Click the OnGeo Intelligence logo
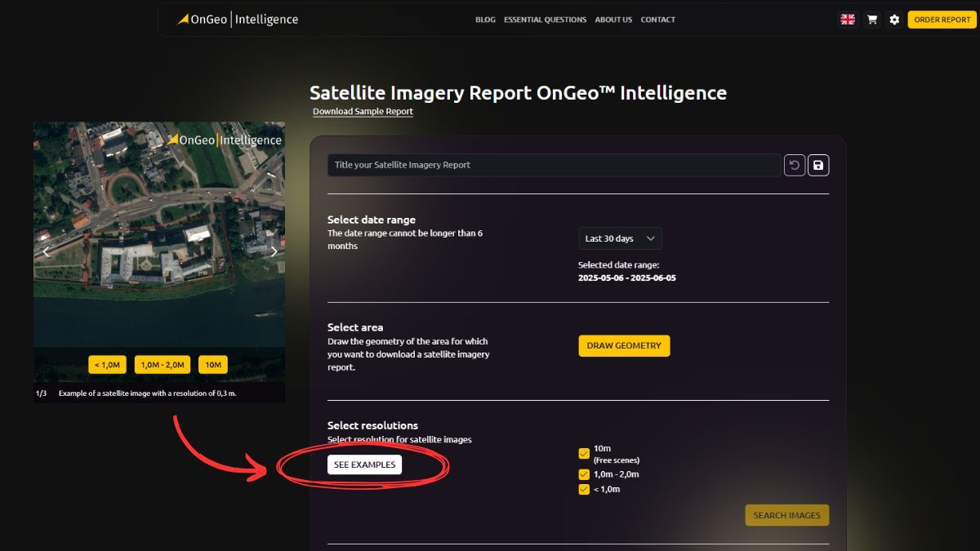The width and height of the screenshot is (980, 551). click(x=238, y=19)
